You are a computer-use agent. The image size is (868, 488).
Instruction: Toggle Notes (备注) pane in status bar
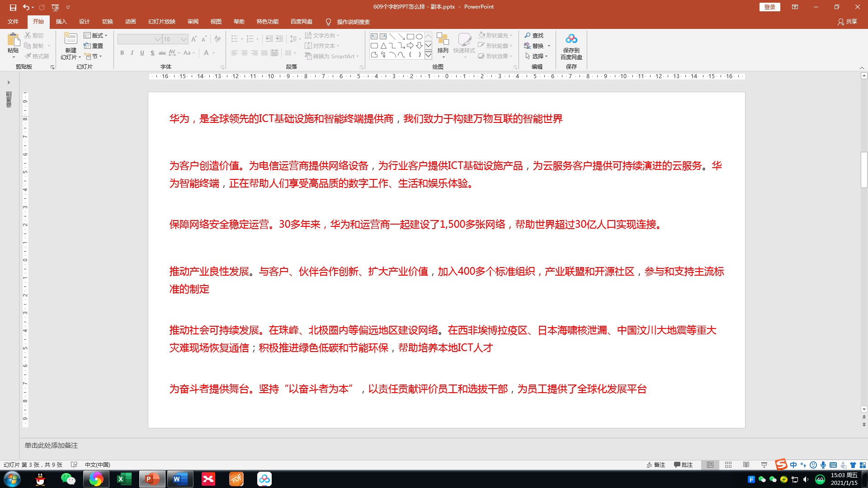click(656, 465)
